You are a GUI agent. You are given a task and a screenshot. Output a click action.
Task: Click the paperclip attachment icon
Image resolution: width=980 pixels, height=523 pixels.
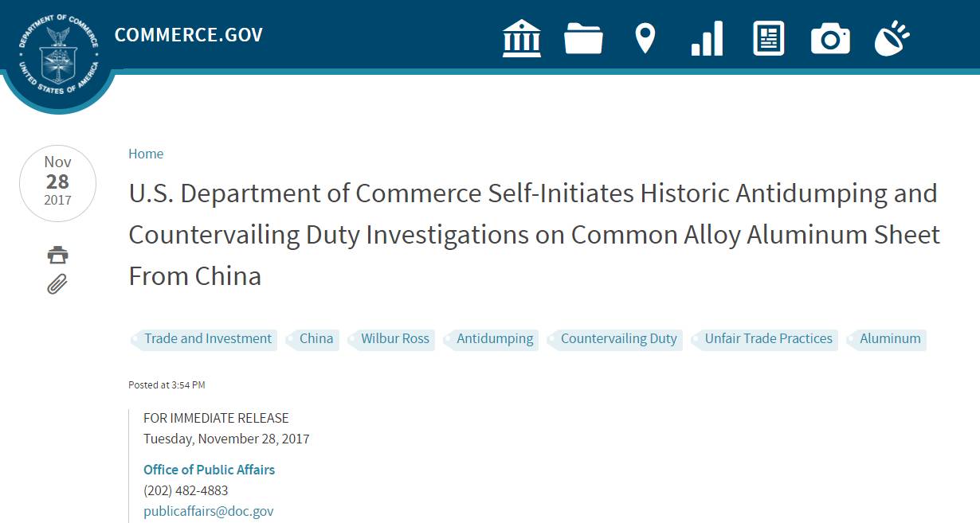coord(57,283)
